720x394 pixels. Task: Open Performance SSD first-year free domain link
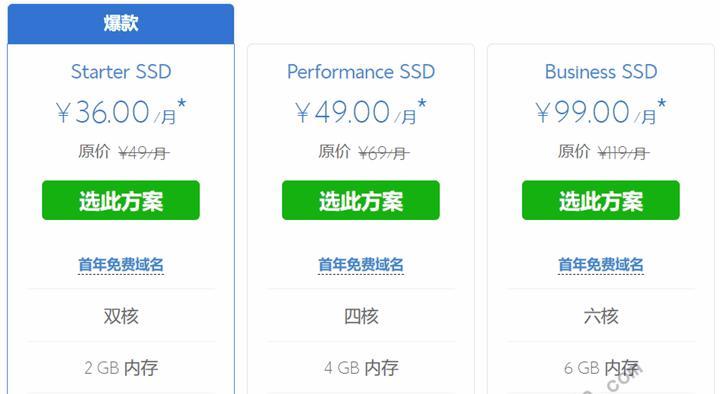[361, 265]
